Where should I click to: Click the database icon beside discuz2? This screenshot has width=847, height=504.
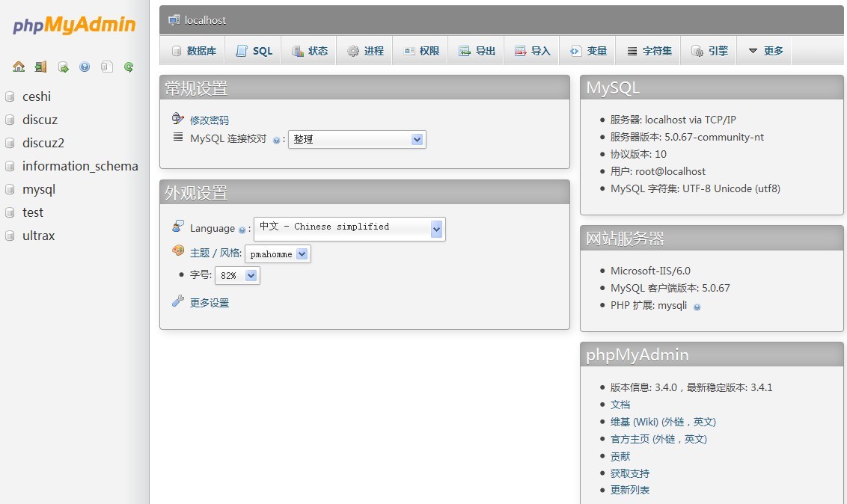(x=10, y=143)
